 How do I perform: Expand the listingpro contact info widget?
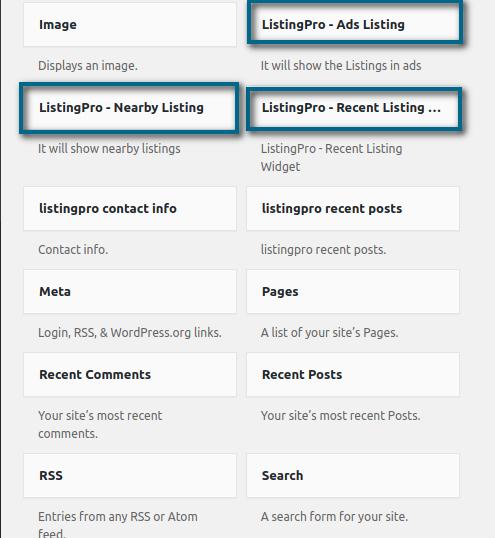click(x=130, y=209)
